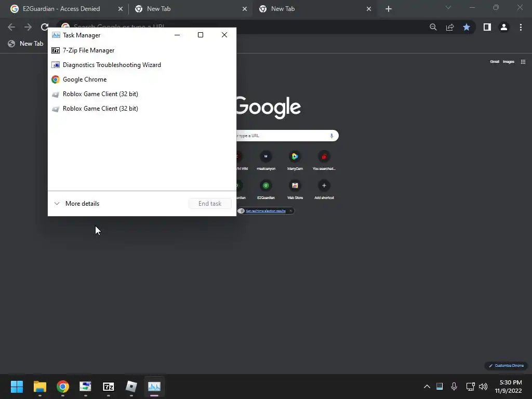Click the share page icon in address bar
The width and height of the screenshot is (532, 399).
coord(450,27)
